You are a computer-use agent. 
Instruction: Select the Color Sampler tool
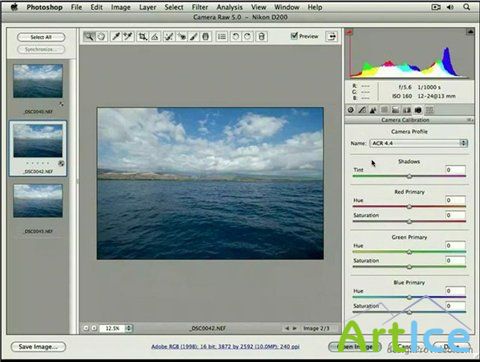[x=128, y=36]
